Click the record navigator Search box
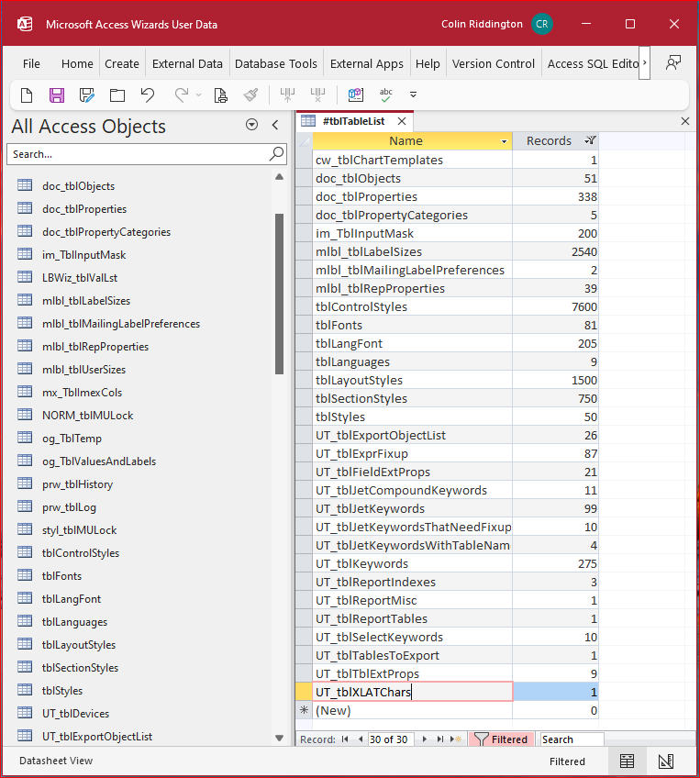Screen dimensions: 700x778 [x=572, y=739]
